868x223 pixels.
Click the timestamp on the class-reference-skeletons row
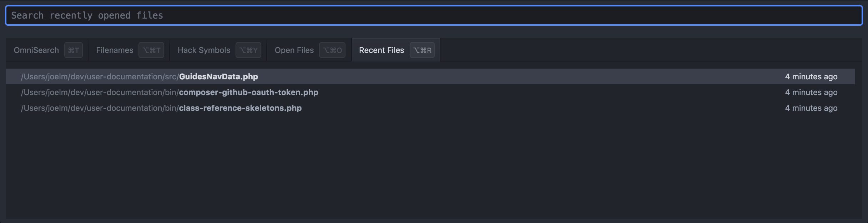[811, 108]
